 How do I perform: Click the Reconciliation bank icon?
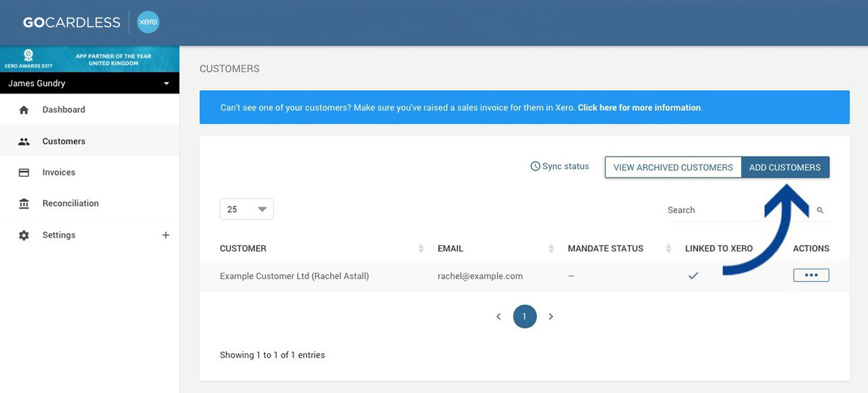[x=24, y=203]
